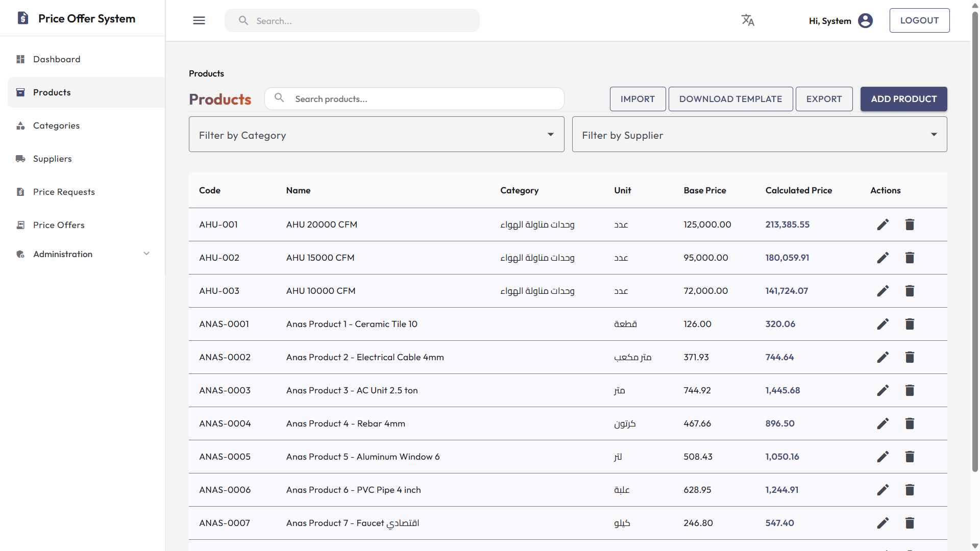
Task: Edit the AHU-001 product using pencil icon
Action: [x=883, y=224]
